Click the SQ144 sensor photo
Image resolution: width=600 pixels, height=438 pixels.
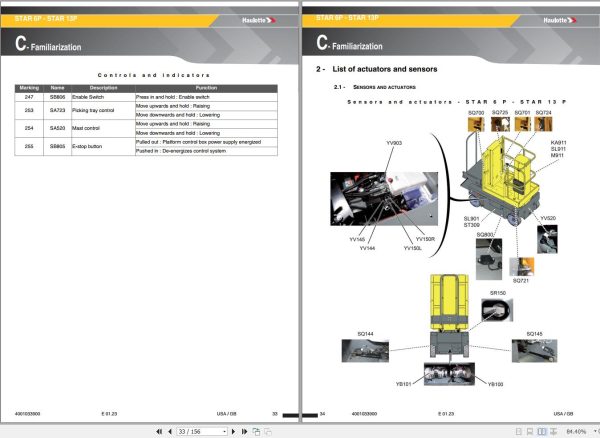[365, 350]
